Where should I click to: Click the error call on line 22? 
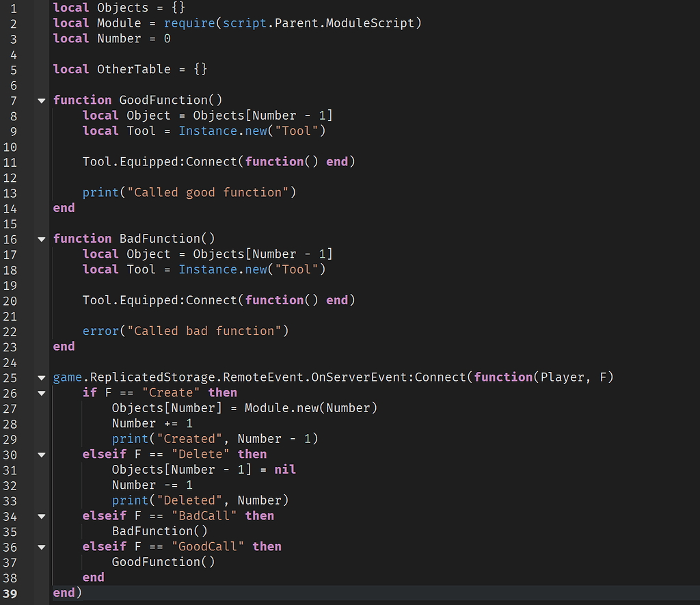click(101, 331)
